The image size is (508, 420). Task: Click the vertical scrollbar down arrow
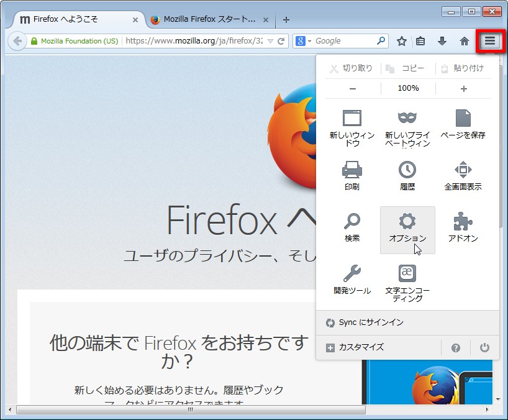tap(498, 399)
